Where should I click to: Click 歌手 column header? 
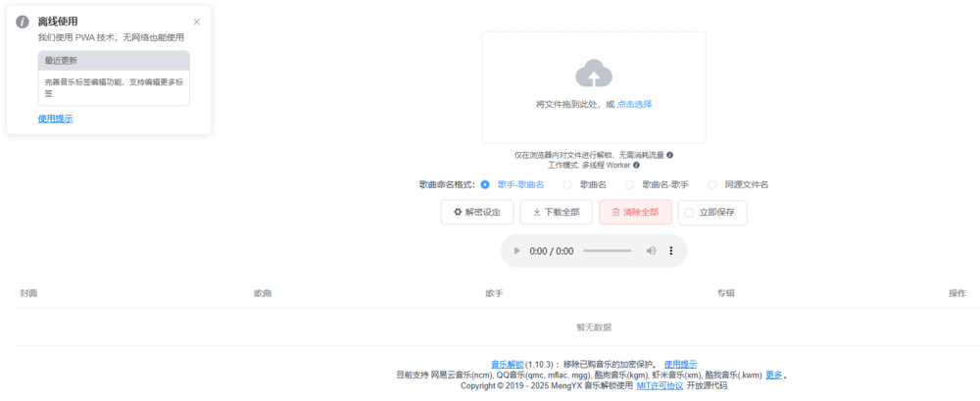(x=494, y=293)
